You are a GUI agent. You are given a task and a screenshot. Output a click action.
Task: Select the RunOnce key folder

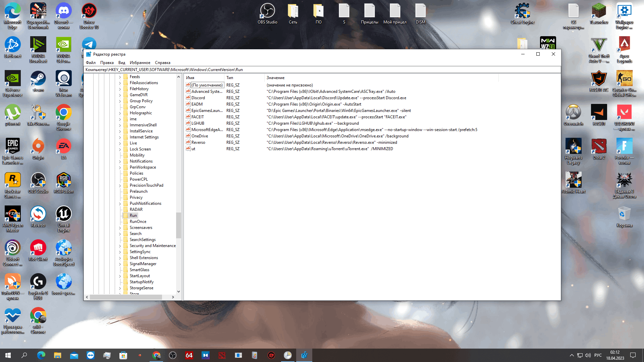[138, 222]
